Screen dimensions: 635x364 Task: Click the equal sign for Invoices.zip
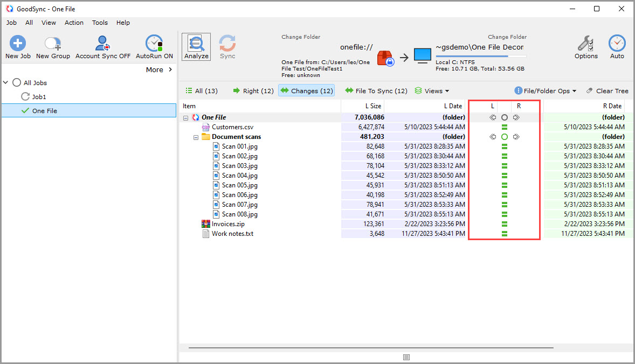[504, 224]
